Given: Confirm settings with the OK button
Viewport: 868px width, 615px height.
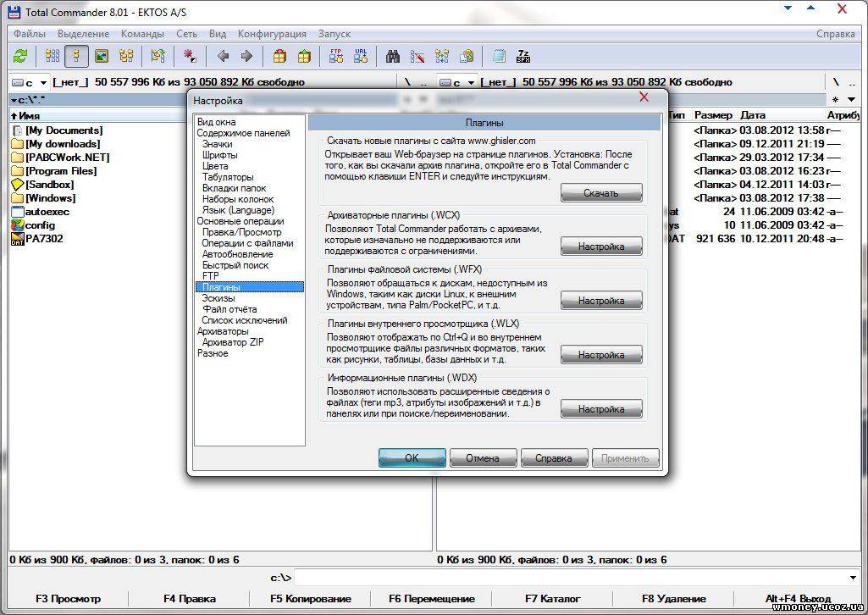Looking at the screenshot, I should (412, 457).
